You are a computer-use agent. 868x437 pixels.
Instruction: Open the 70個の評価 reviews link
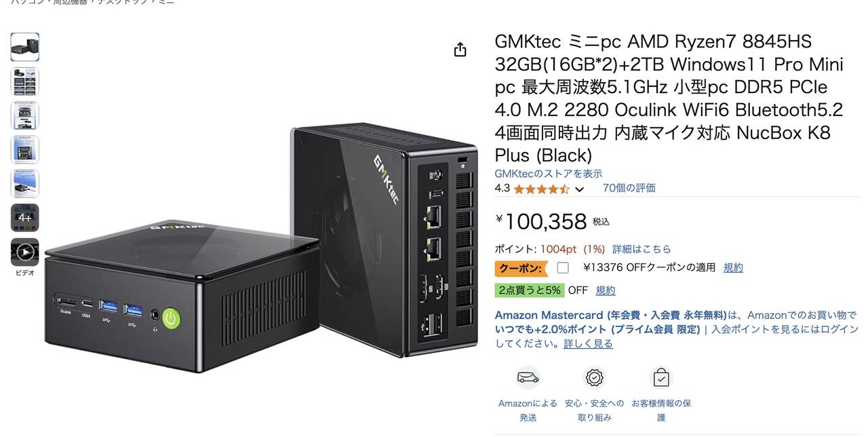click(629, 188)
